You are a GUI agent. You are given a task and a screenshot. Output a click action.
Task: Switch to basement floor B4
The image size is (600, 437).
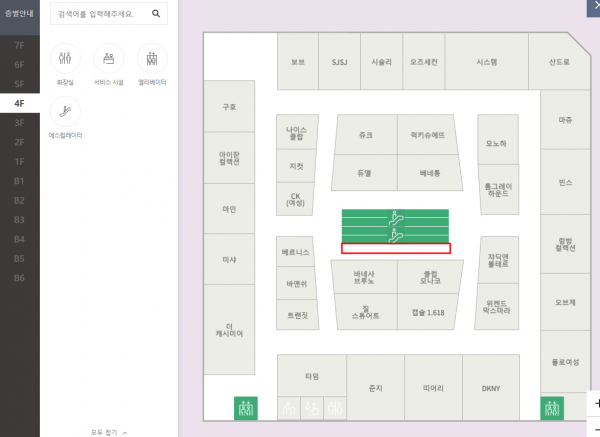pyautogui.click(x=20, y=239)
